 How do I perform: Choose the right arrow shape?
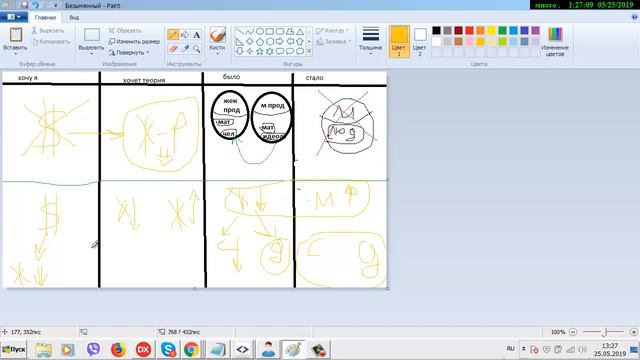pos(280,41)
